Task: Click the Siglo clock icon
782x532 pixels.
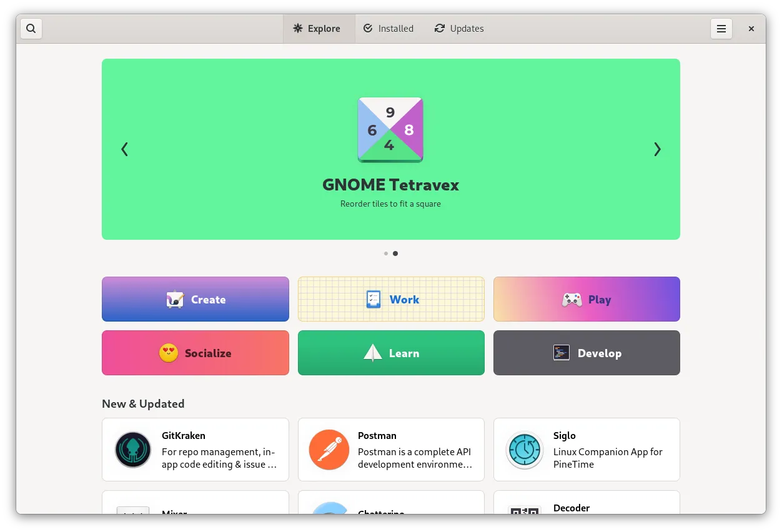Action: coord(524,450)
